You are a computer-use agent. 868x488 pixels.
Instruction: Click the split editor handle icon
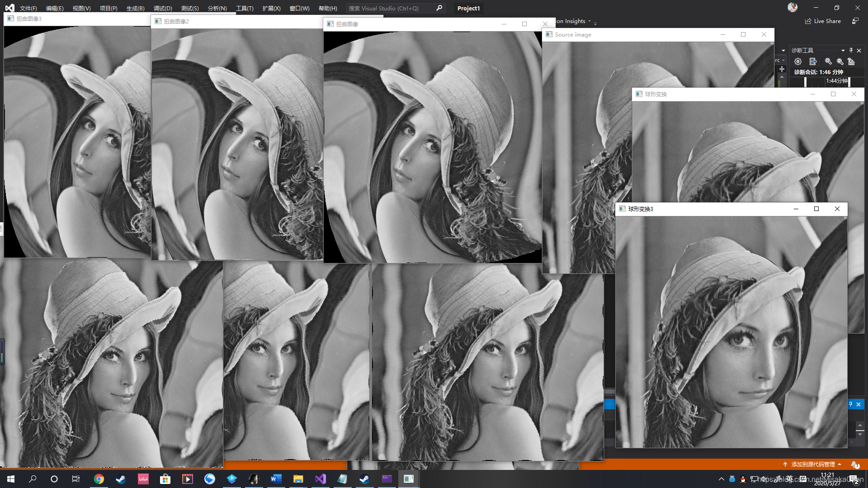click(x=782, y=69)
